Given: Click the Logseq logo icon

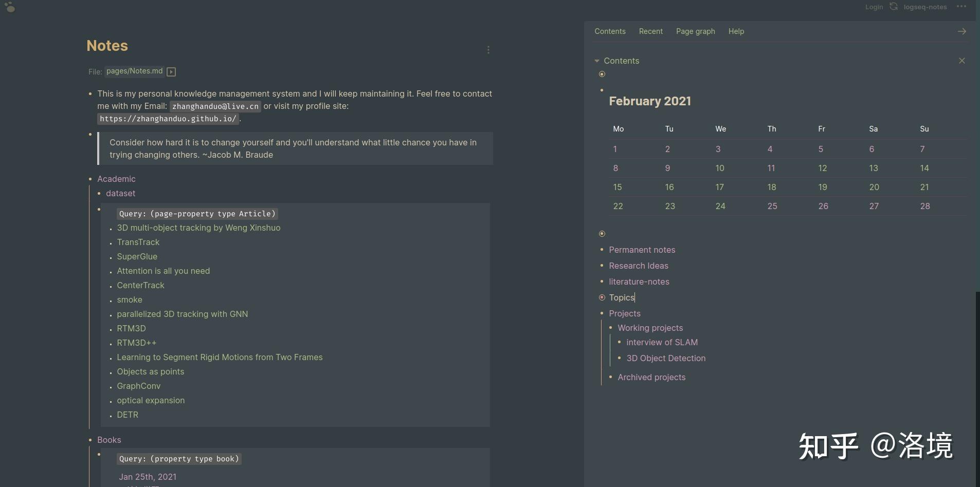Looking at the screenshot, I should pos(10,7).
